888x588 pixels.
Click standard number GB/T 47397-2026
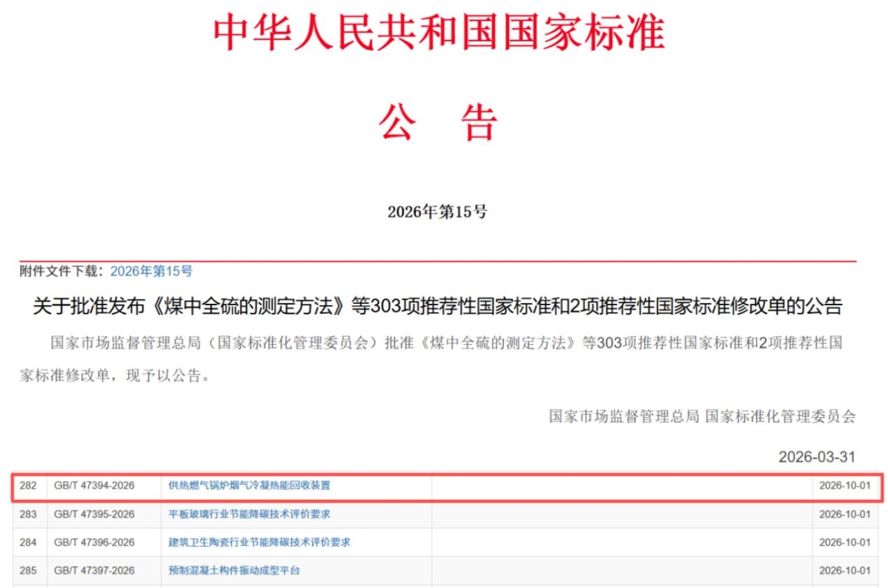pos(94,571)
